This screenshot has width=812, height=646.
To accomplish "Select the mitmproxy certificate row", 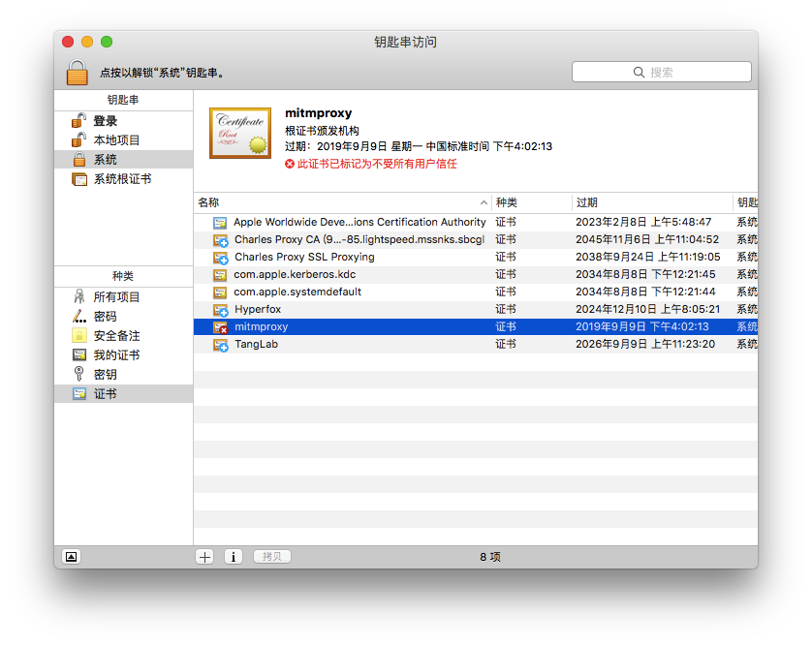I will tap(476, 326).
